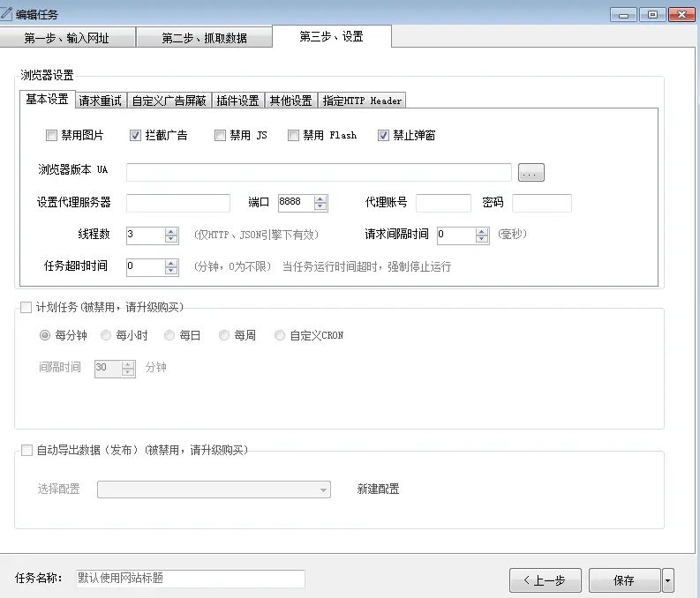Click the 线程数 value field
This screenshot has width=700, height=598.
146,235
